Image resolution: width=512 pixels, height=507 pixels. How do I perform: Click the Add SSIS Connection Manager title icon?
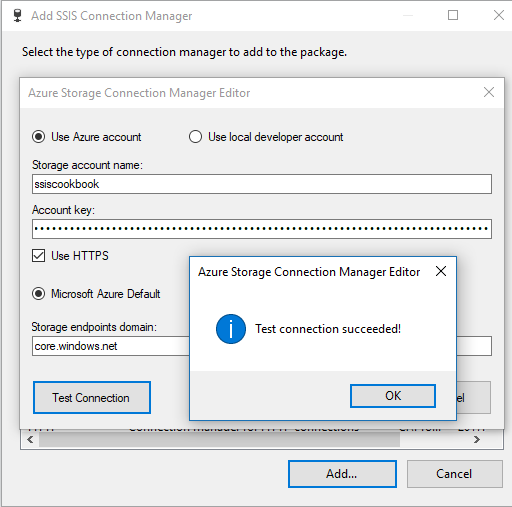coord(17,16)
